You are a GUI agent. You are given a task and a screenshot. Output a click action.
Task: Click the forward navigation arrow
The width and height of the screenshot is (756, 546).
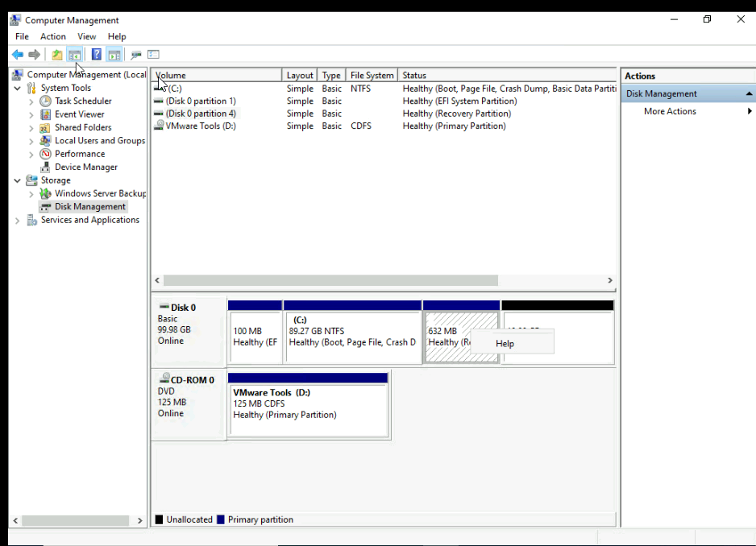coord(33,54)
